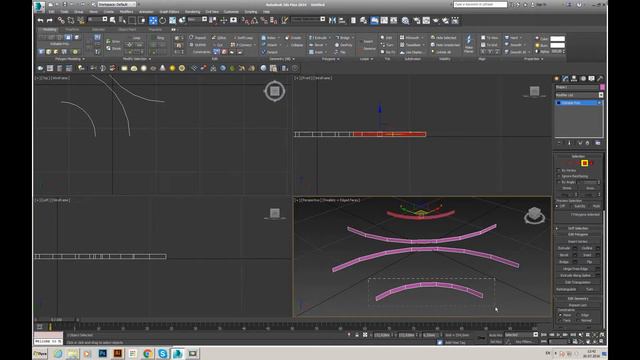Click the Align tool icon

(342, 20)
